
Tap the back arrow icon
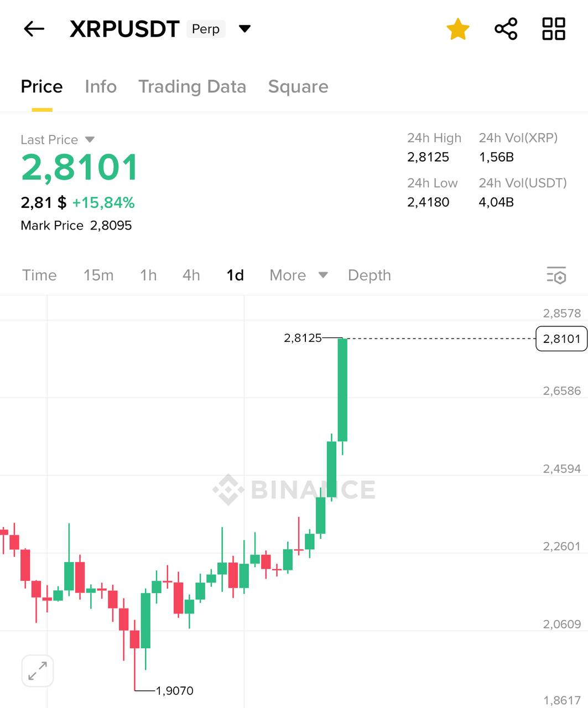coord(34,29)
